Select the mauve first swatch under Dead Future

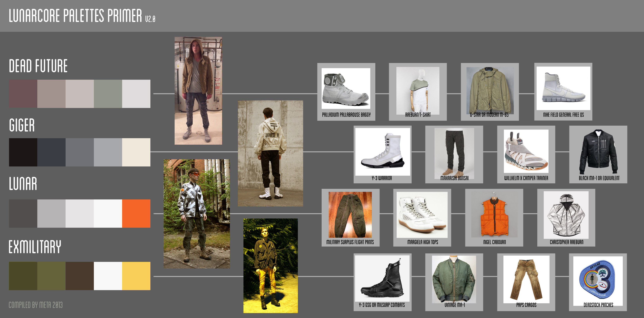23,94
